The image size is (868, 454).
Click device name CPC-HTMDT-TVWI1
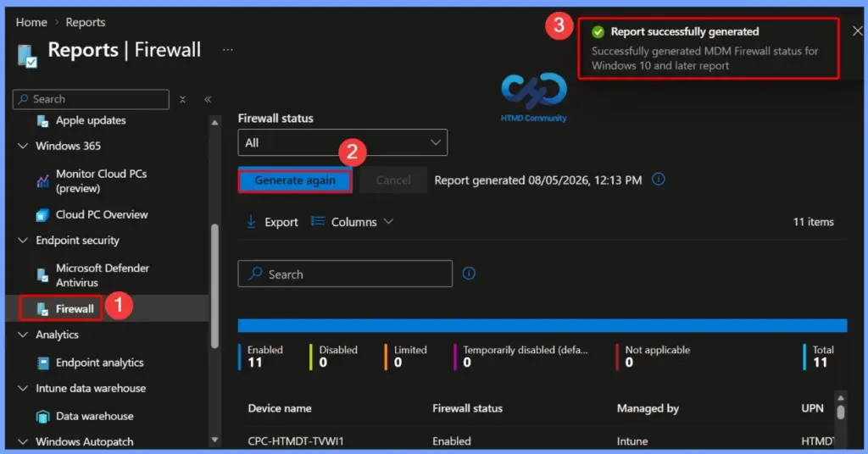296,441
